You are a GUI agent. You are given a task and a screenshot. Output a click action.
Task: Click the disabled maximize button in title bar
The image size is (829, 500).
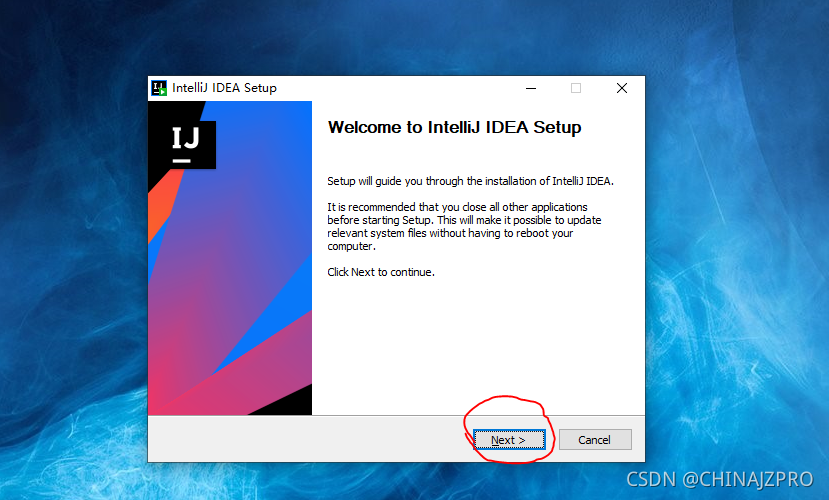point(576,88)
